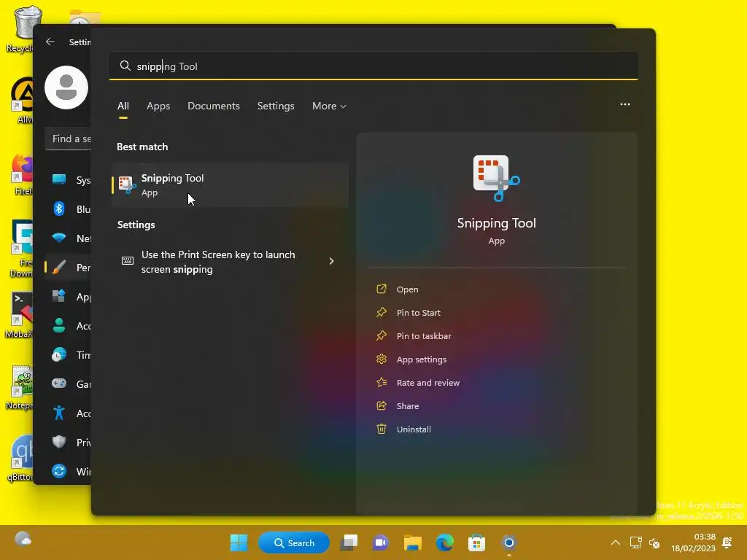Click the keyboard icon next to Print Screen setting
This screenshot has width=747, height=560.
coord(128,260)
